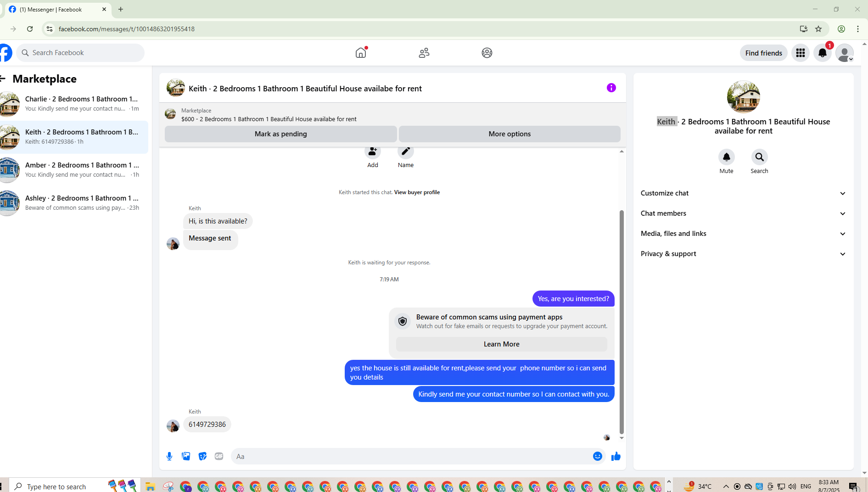This screenshot has height=492, width=868.
Task: Attach a photo using the image icon
Action: click(x=186, y=456)
